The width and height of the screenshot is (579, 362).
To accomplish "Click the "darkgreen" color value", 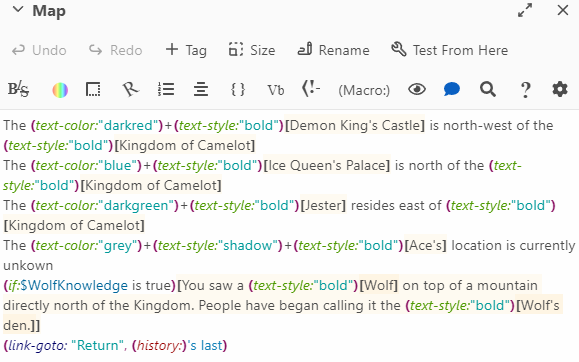I will point(137,205).
